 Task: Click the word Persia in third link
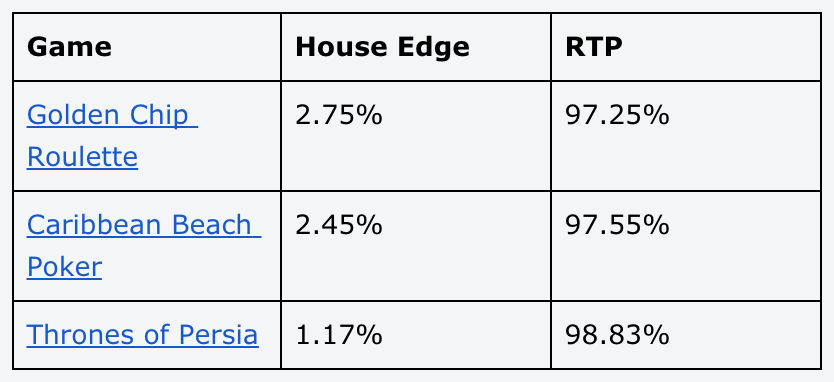pyautogui.click(x=219, y=335)
